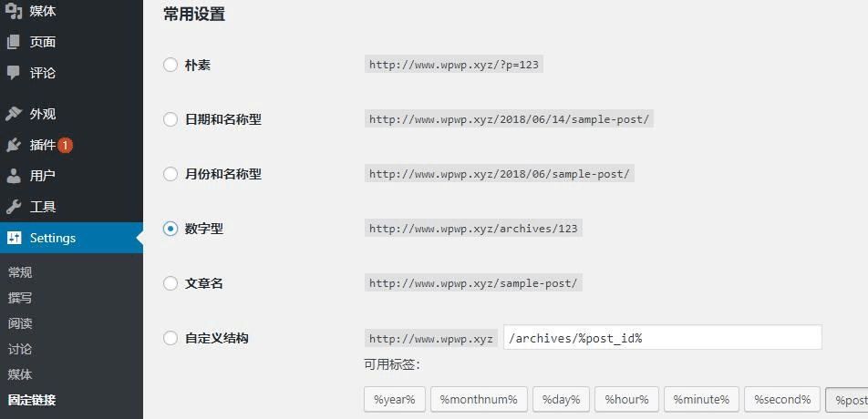Click the Pages (页面) icon in sidebar

pos(14,42)
